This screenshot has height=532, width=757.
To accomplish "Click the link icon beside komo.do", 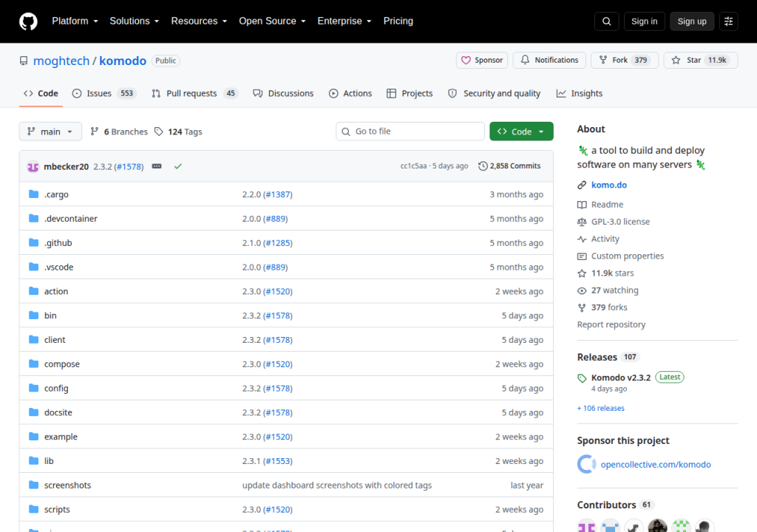I will pyautogui.click(x=582, y=185).
